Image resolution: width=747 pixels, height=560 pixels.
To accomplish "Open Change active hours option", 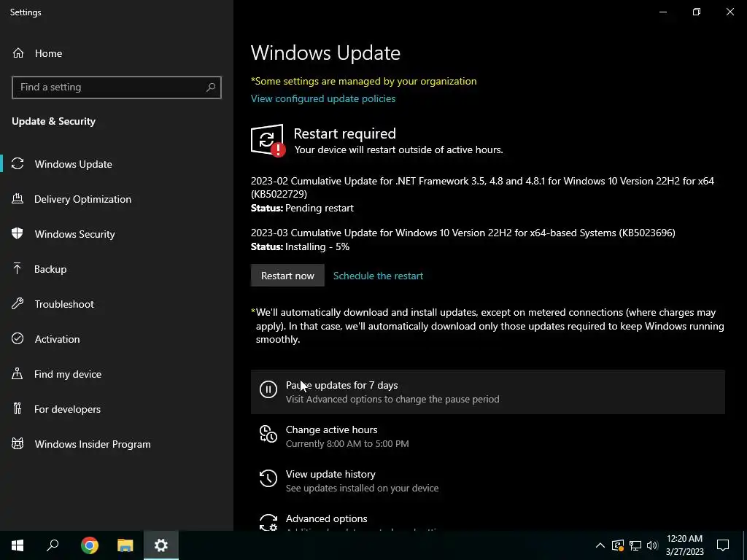I will [x=488, y=436].
